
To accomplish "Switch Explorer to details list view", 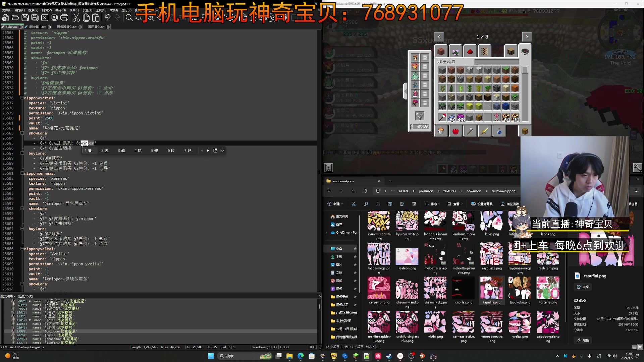I will click(634, 347).
